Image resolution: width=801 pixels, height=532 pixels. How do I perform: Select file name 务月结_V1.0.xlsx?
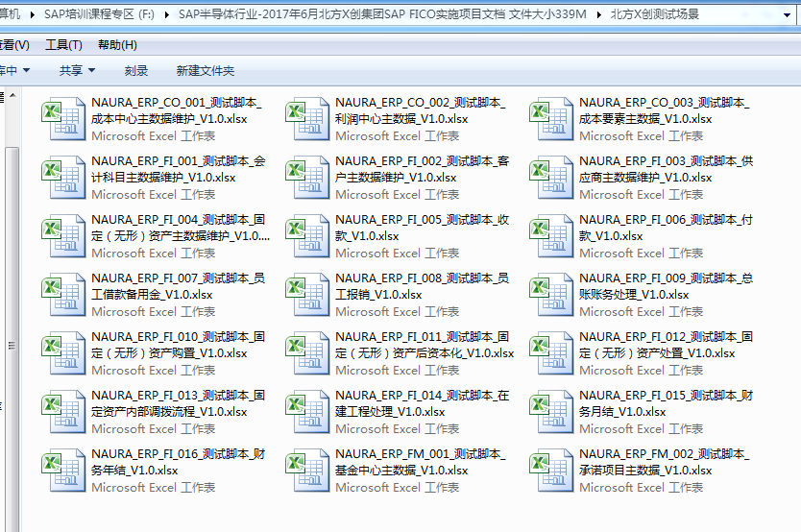click(622, 412)
